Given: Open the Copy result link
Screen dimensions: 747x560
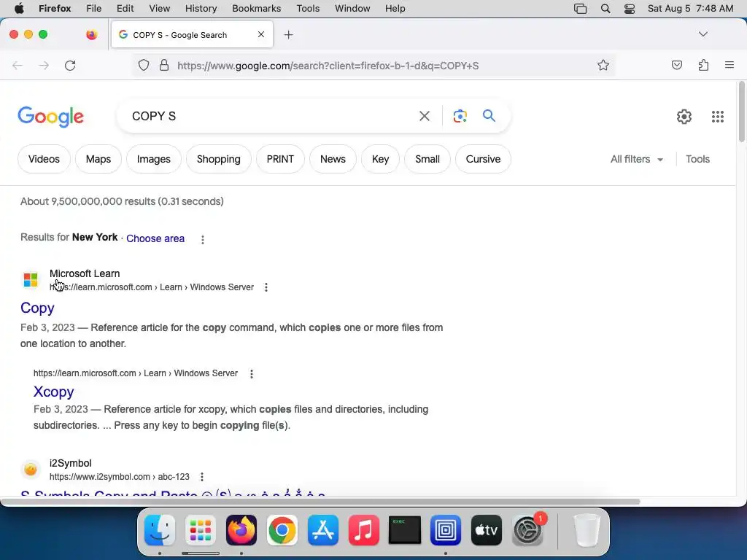Looking at the screenshot, I should pyautogui.click(x=37, y=308).
